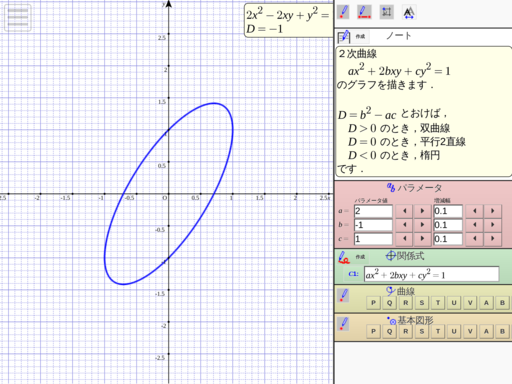512x384 pixels.
Task: Click the pencil icon in the 曲線 panel
Action: click(x=343, y=296)
